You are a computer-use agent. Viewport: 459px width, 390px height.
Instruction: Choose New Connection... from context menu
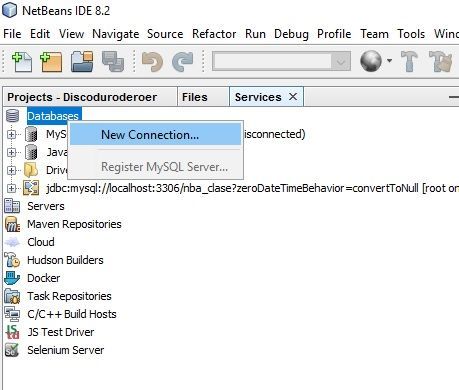coord(155,135)
